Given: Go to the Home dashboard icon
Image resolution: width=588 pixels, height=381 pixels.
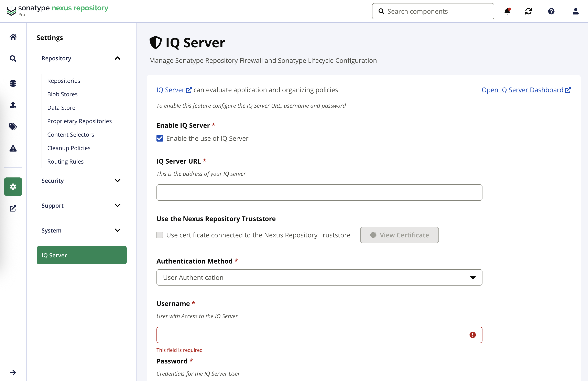Looking at the screenshot, I should [x=13, y=37].
